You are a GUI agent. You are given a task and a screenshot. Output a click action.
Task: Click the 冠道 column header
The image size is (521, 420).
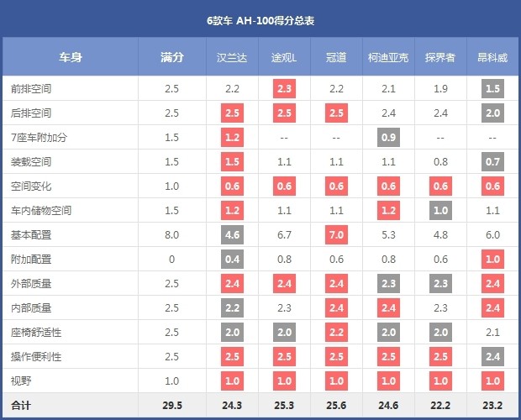336,58
